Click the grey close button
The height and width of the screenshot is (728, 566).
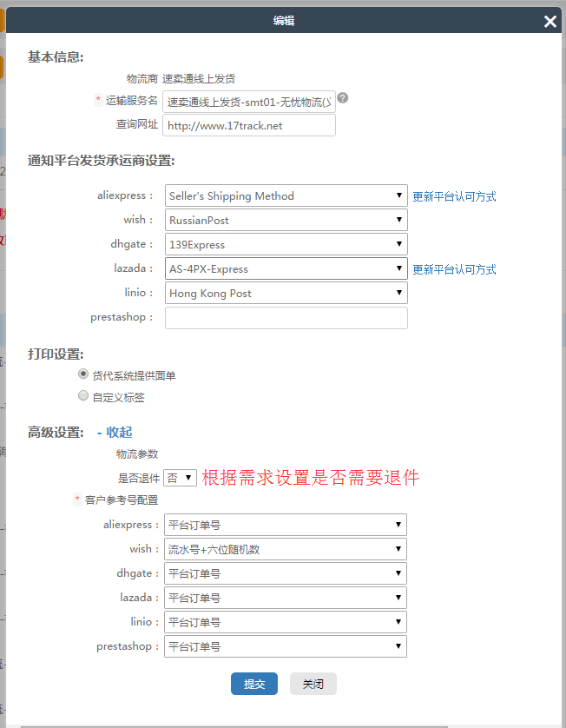[x=313, y=684]
